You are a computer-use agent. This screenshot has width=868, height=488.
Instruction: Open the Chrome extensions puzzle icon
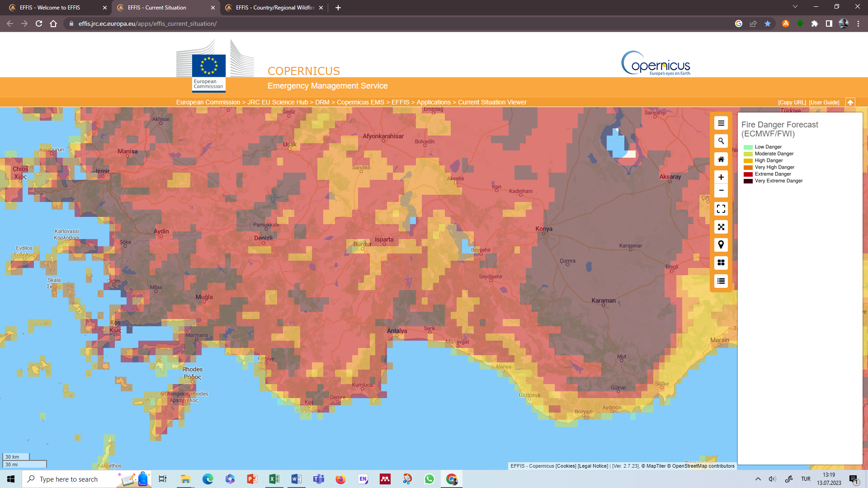[x=815, y=23]
